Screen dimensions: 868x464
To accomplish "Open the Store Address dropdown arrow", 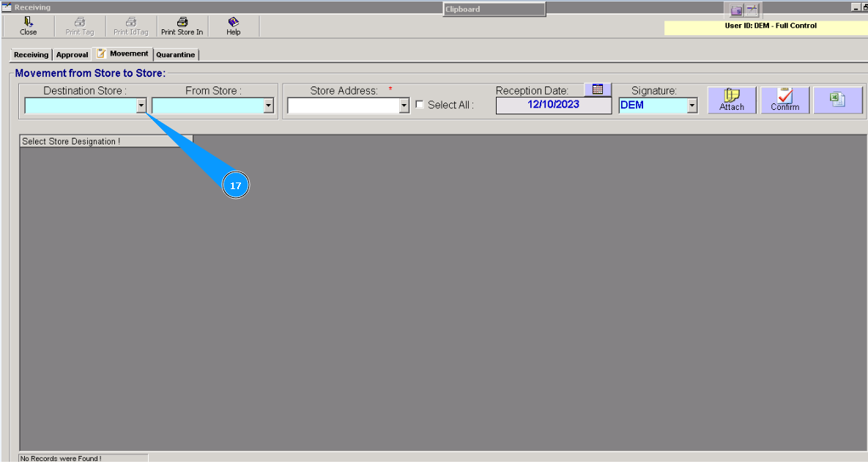I will [404, 106].
